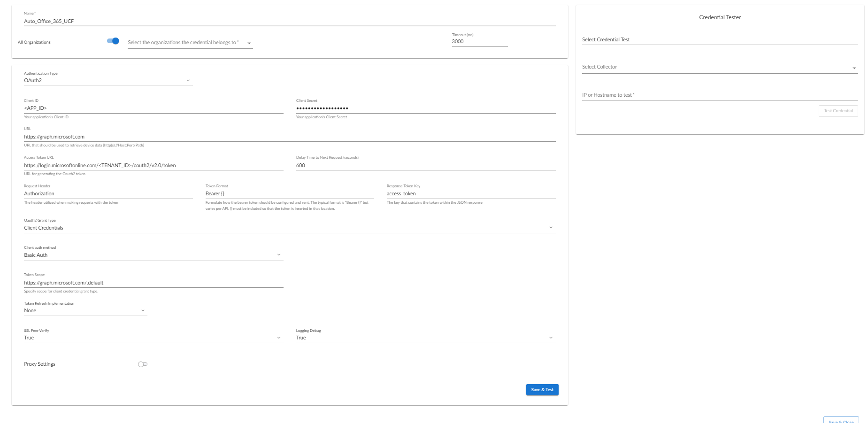
Task: Click the Test Credential button
Action: point(838,111)
